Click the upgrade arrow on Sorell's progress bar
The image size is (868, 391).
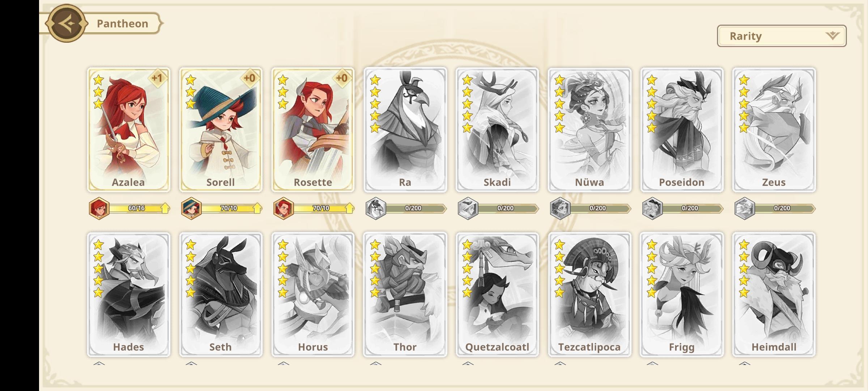click(x=257, y=208)
